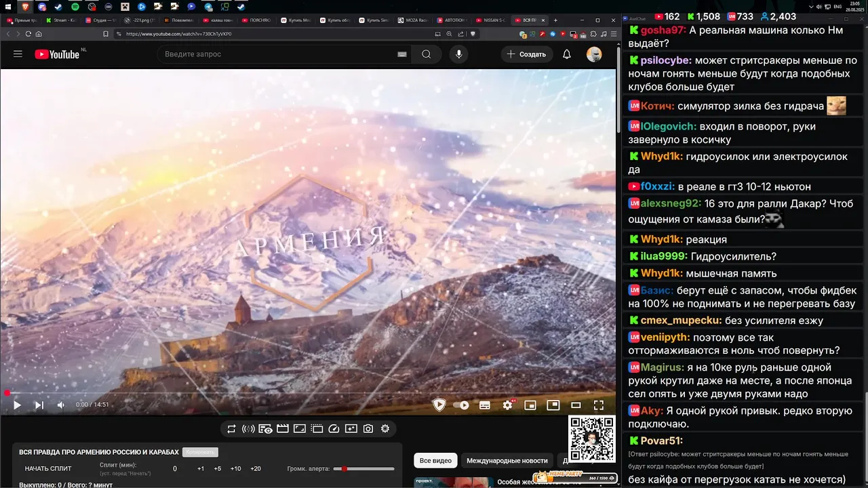Enter fullscreen mode
The width and height of the screenshot is (868, 488).
(599, 405)
